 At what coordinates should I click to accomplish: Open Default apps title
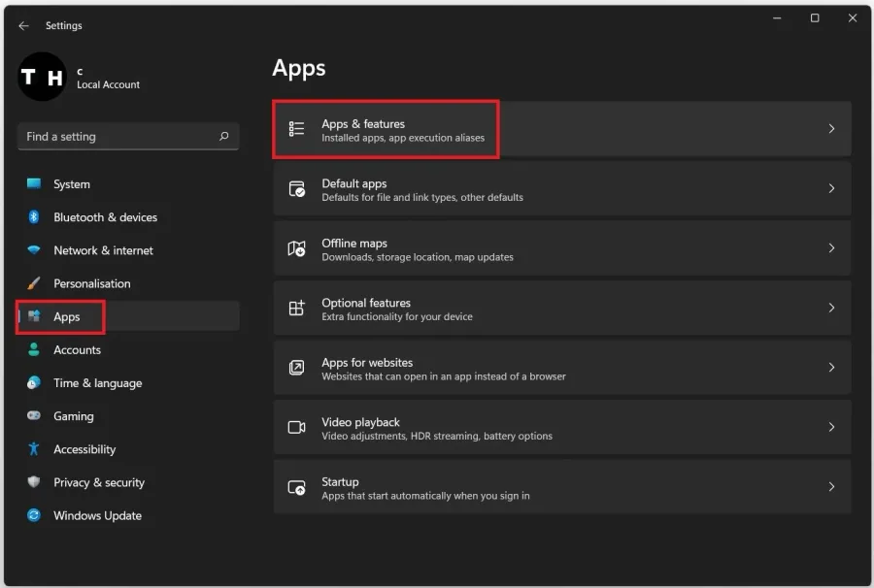(353, 183)
